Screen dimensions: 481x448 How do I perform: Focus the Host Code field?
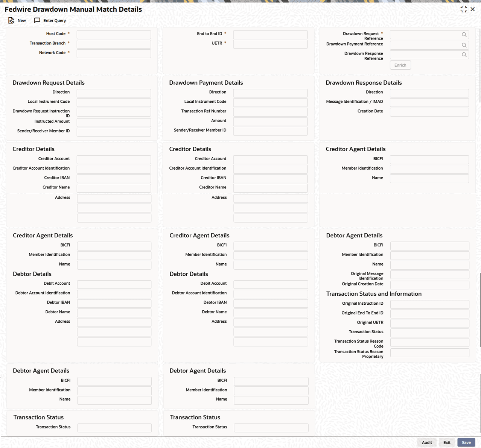tap(114, 35)
